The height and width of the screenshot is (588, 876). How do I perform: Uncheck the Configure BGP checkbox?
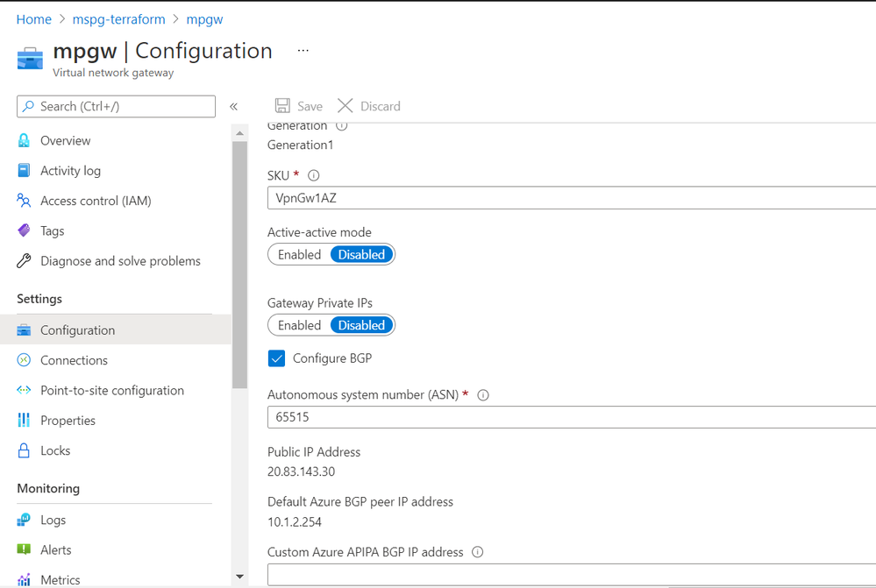coord(276,358)
